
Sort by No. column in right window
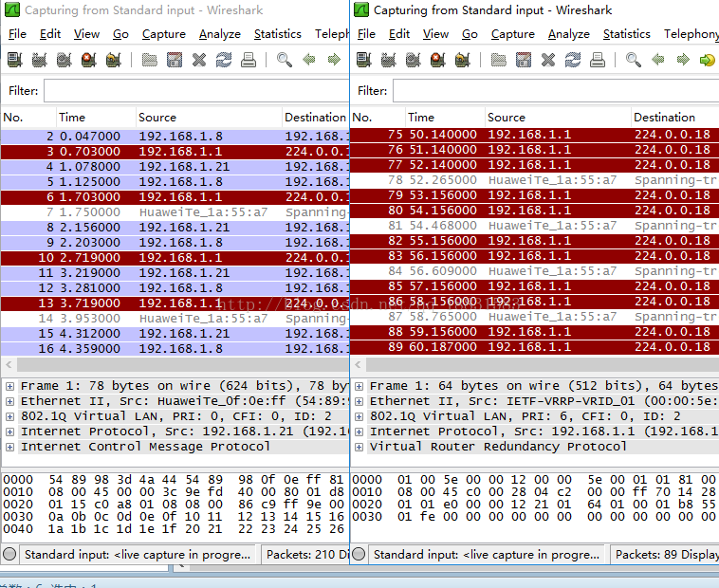[x=378, y=118]
